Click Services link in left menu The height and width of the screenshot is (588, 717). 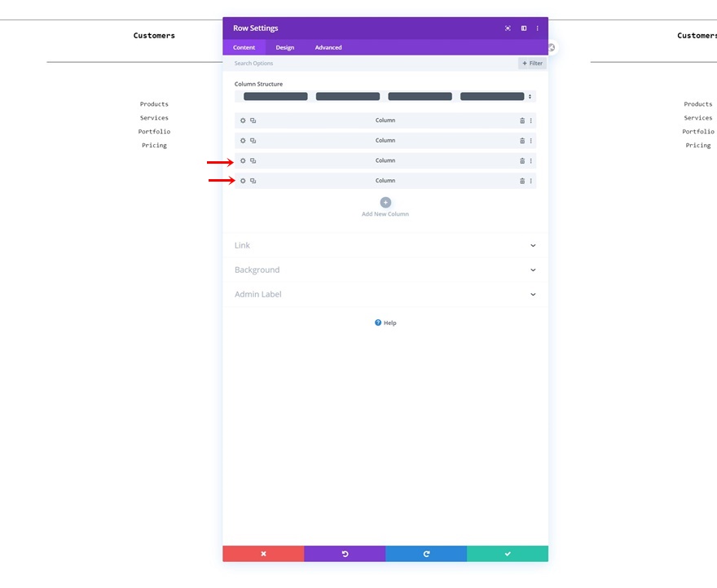[x=154, y=118]
